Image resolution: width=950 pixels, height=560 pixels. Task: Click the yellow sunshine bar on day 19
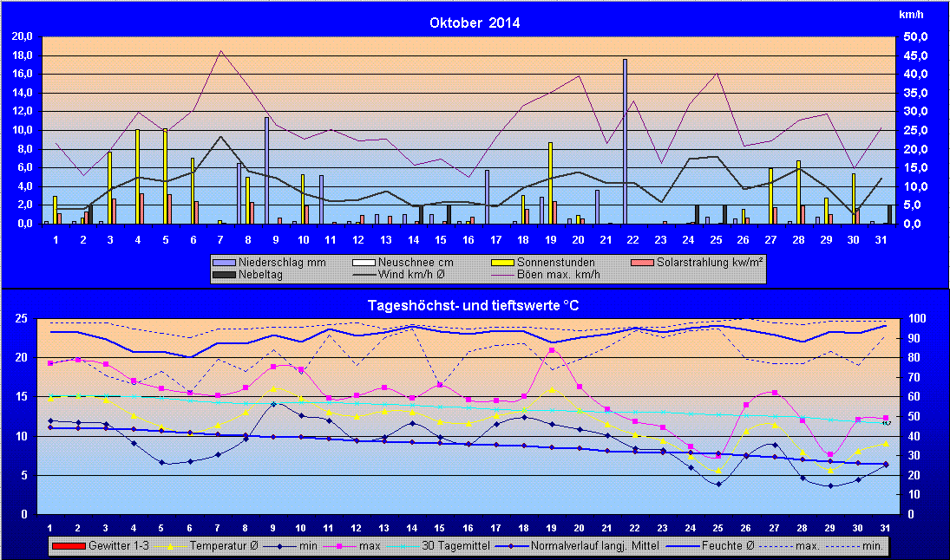point(550,183)
